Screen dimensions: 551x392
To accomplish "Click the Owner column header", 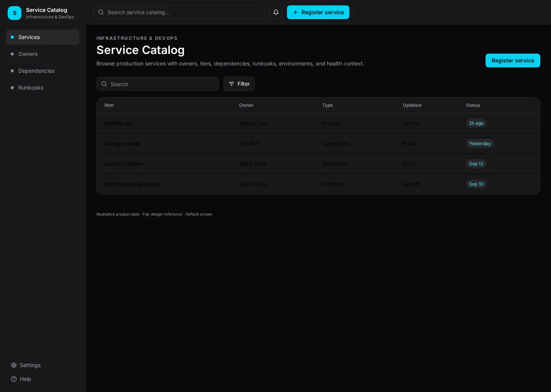I will point(246,105).
